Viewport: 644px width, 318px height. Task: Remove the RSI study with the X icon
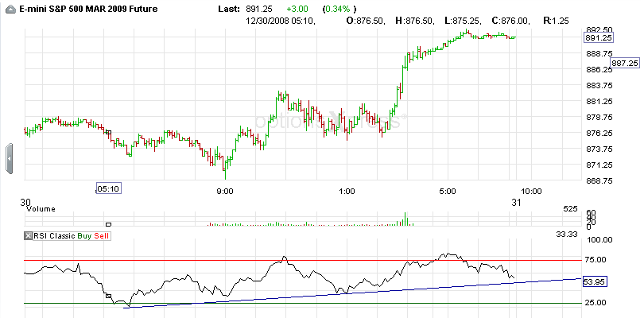[x=28, y=236]
